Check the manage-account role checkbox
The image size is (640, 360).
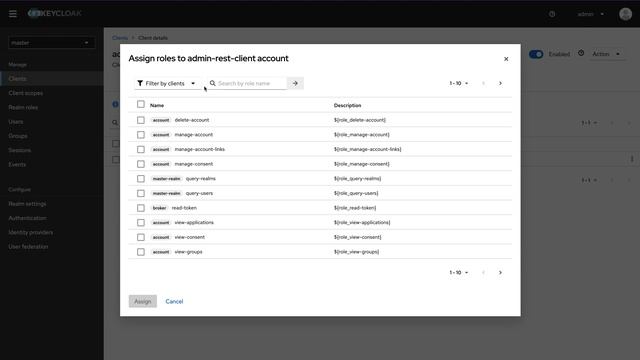[x=141, y=135]
